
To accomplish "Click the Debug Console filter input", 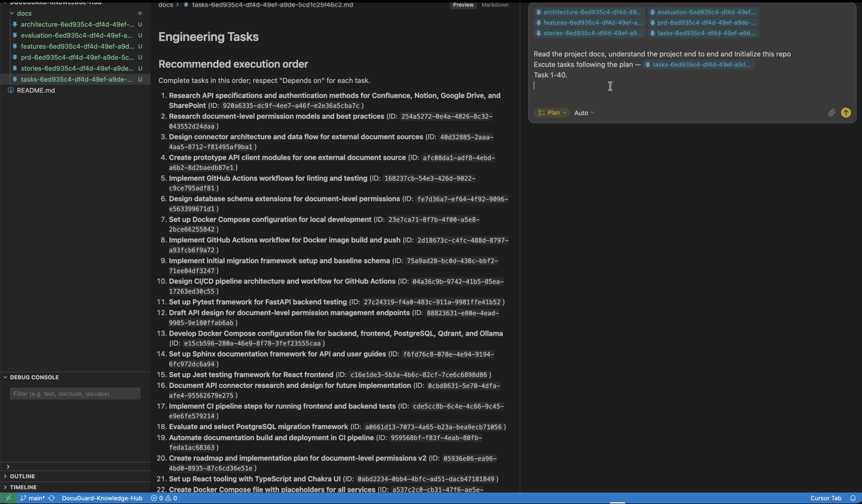I will click(75, 394).
